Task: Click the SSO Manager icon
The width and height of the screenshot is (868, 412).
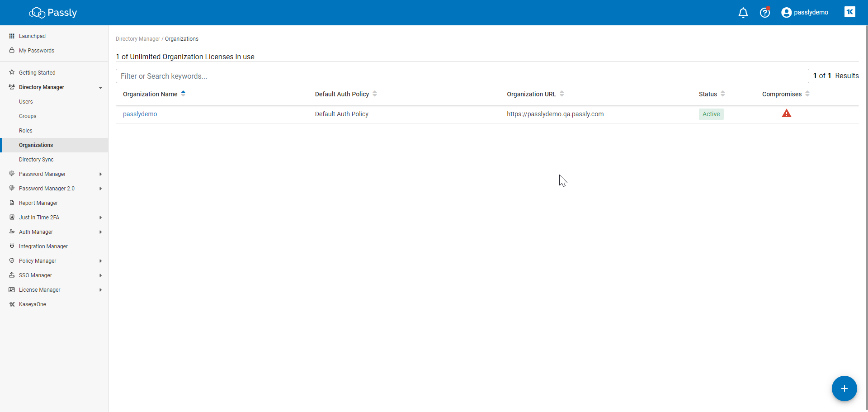Action: click(12, 275)
